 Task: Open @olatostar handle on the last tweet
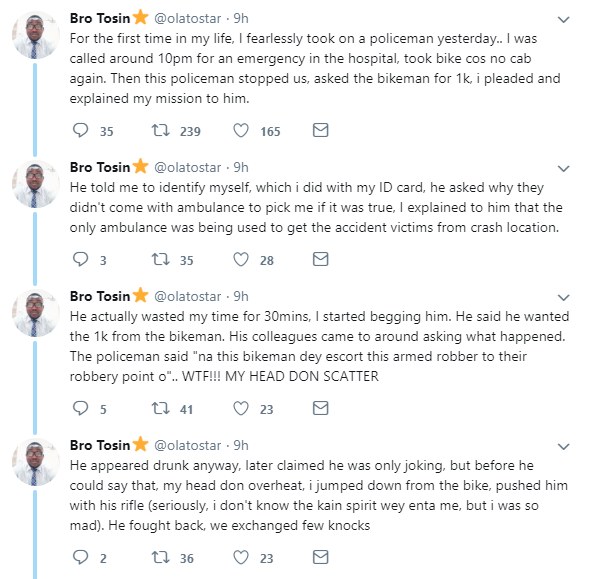coord(191,444)
